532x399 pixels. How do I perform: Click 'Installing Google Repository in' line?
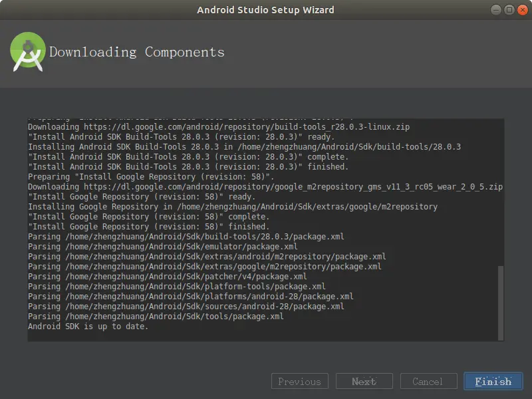pos(233,207)
